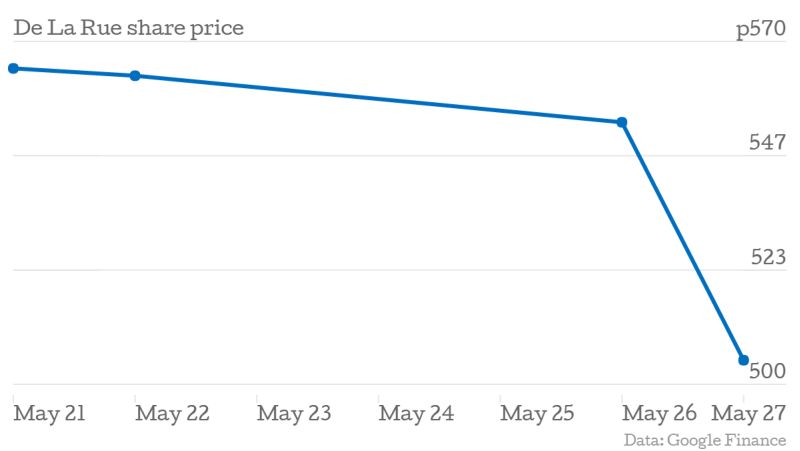Image resolution: width=800 pixels, height=451 pixels.
Task: Click the short line segment between May 21 and May 22 points
Action: [74, 72]
